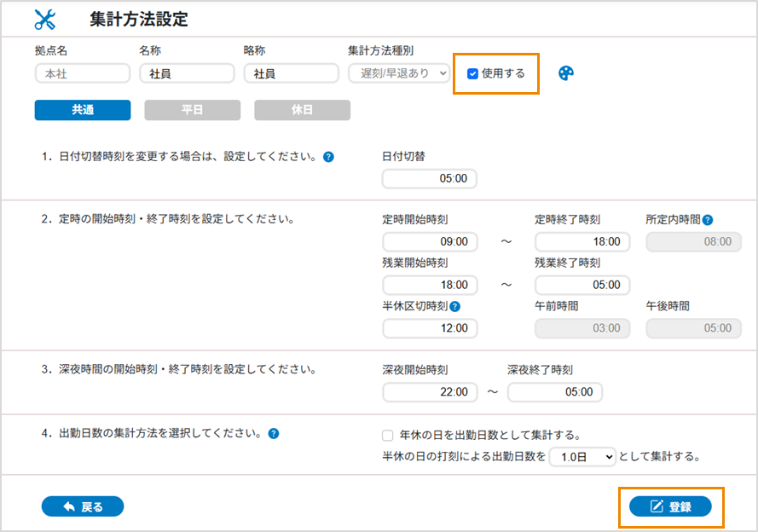Image resolution: width=758 pixels, height=532 pixels.
Task: Click help icon beside 半休区切時刻
Action: click(454, 307)
